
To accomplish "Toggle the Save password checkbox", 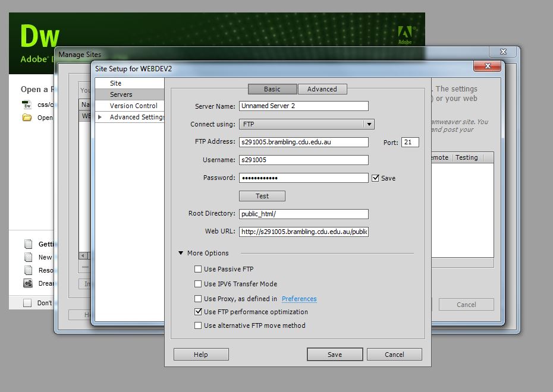I will click(x=375, y=178).
